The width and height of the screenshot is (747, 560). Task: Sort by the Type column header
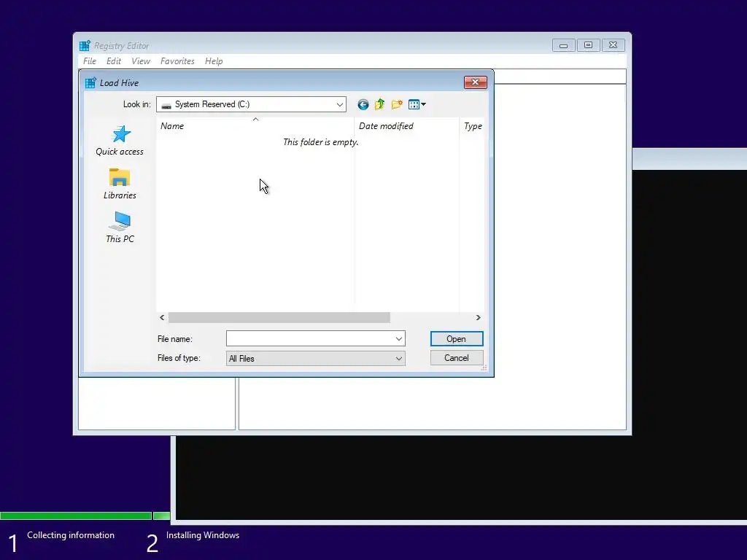coord(472,125)
